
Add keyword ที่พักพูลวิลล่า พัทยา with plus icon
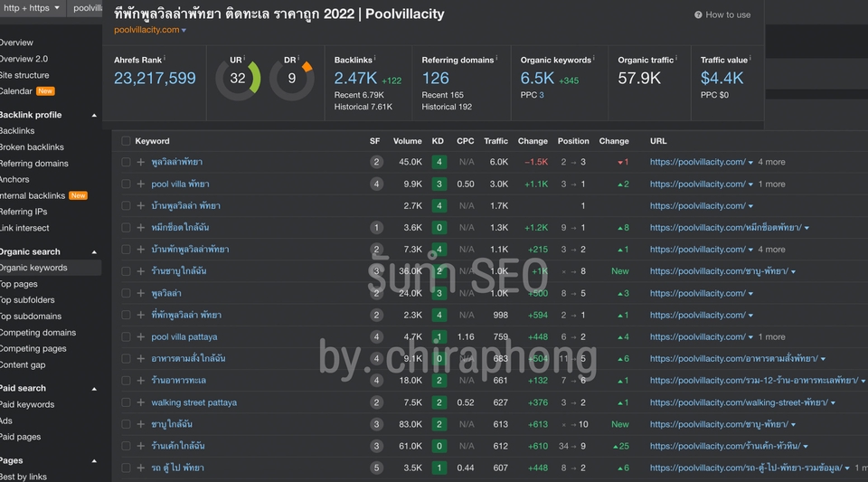pyautogui.click(x=141, y=315)
